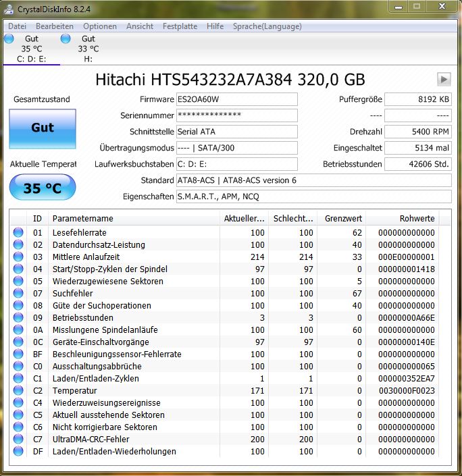462x476 pixels.
Task: Click status orb of Aktuell ausstehende Sektoren
Action: [18, 415]
